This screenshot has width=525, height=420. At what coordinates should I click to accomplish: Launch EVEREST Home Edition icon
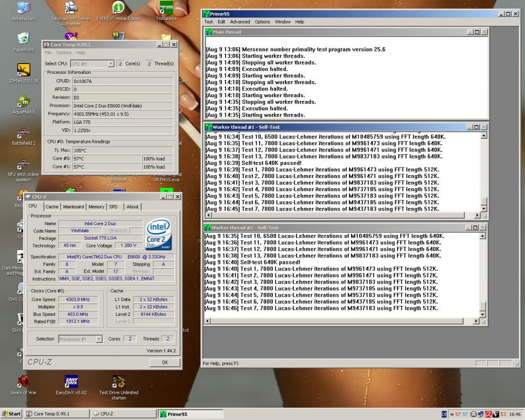pyautogui.click(x=119, y=11)
